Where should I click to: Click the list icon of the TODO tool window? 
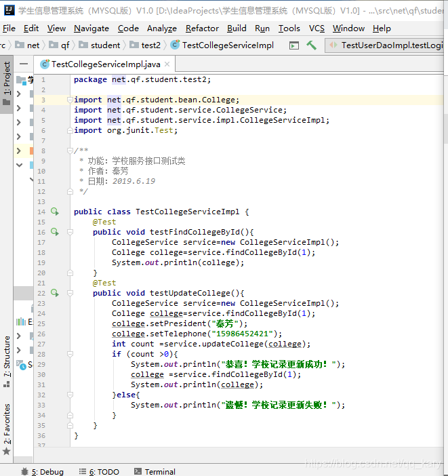[83, 471]
